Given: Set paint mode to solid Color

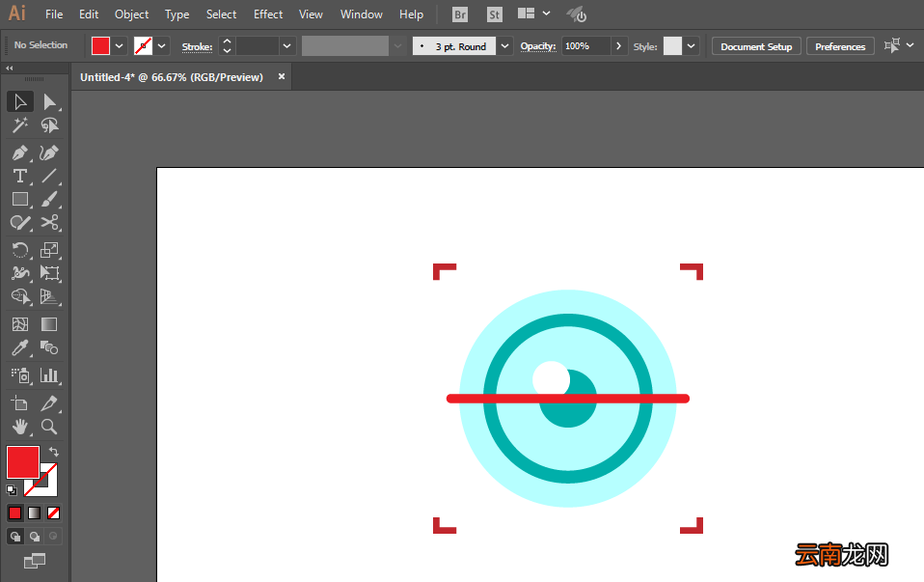Looking at the screenshot, I should [x=15, y=513].
